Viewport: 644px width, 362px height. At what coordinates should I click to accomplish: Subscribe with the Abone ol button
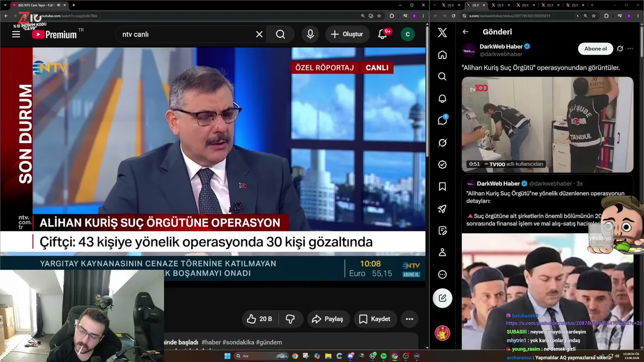[x=596, y=49]
